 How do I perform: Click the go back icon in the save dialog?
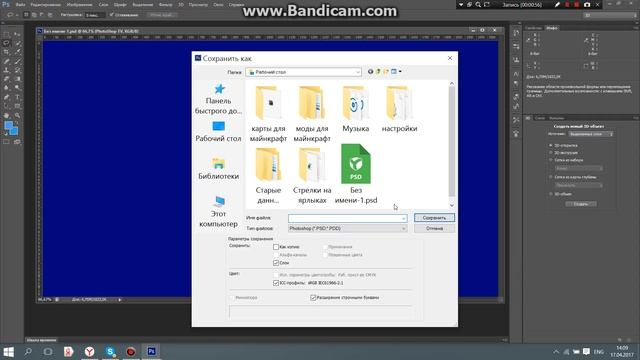(x=370, y=71)
